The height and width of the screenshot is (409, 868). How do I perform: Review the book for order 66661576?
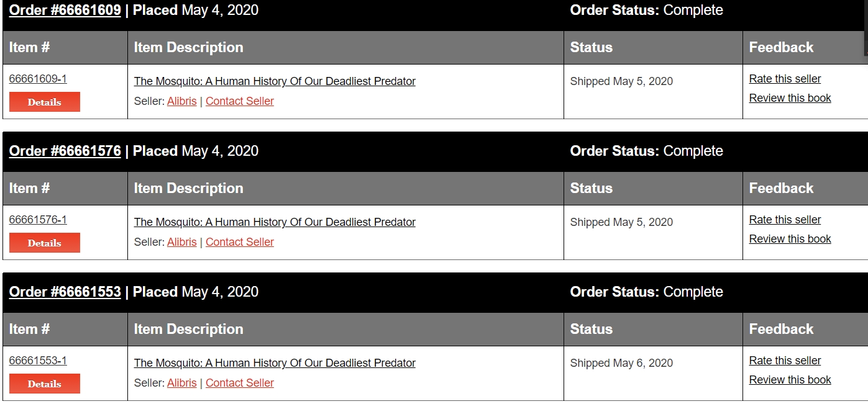(790, 238)
